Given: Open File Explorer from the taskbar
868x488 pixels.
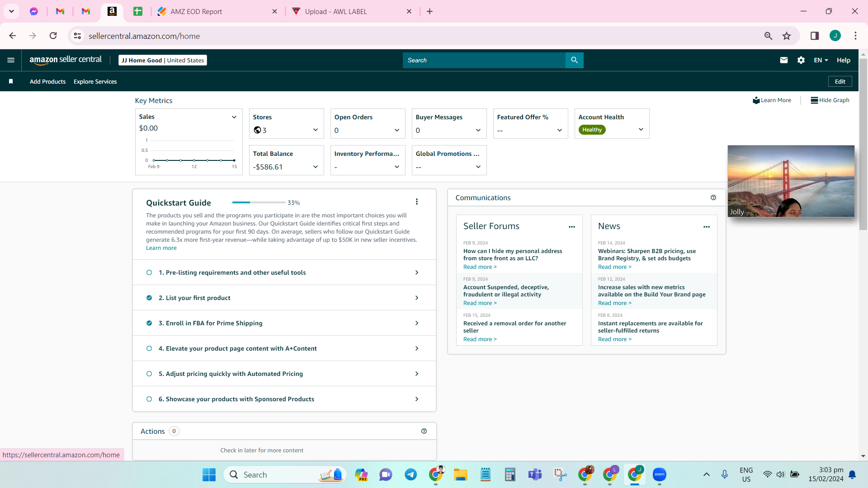Looking at the screenshot, I should click(461, 474).
